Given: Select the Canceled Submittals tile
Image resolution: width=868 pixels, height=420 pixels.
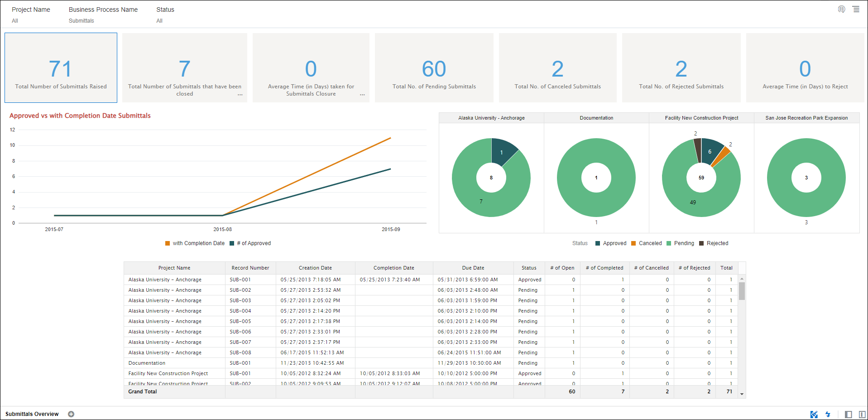Looking at the screenshot, I should (558, 68).
